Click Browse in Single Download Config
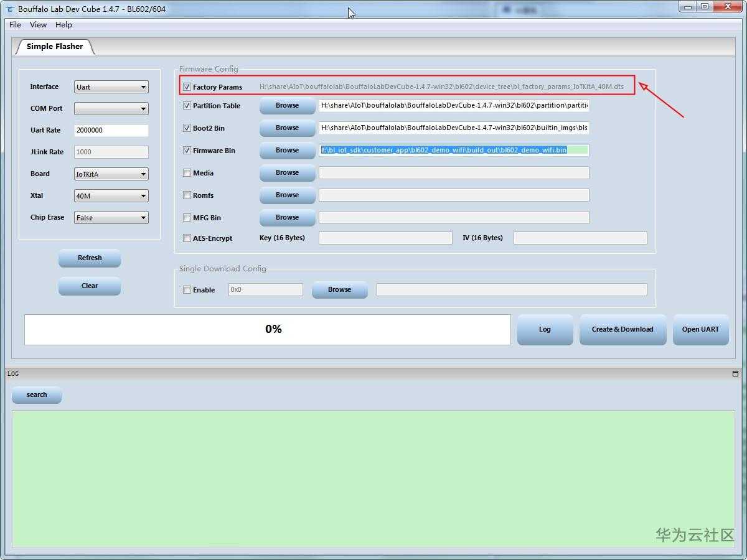This screenshot has width=747, height=560. pos(339,290)
